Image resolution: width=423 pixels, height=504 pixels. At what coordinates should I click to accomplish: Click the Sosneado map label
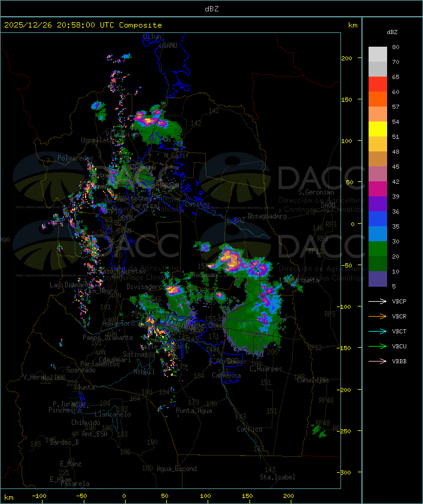[81, 370]
